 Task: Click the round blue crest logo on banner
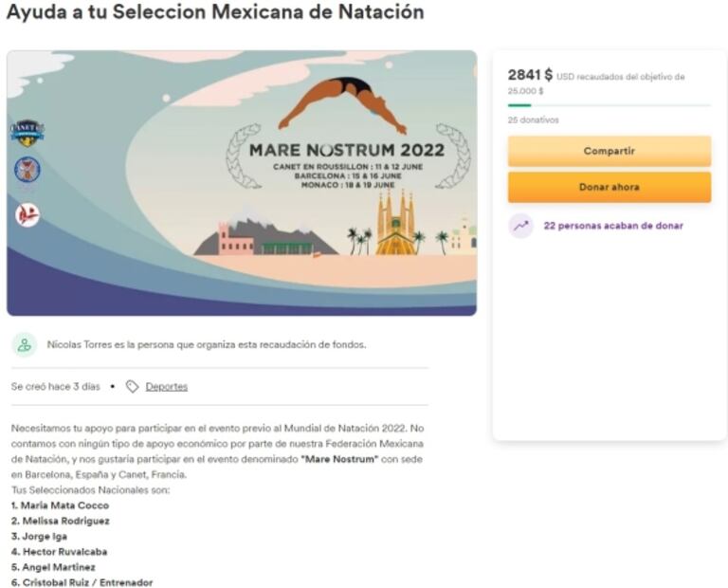coord(27,170)
